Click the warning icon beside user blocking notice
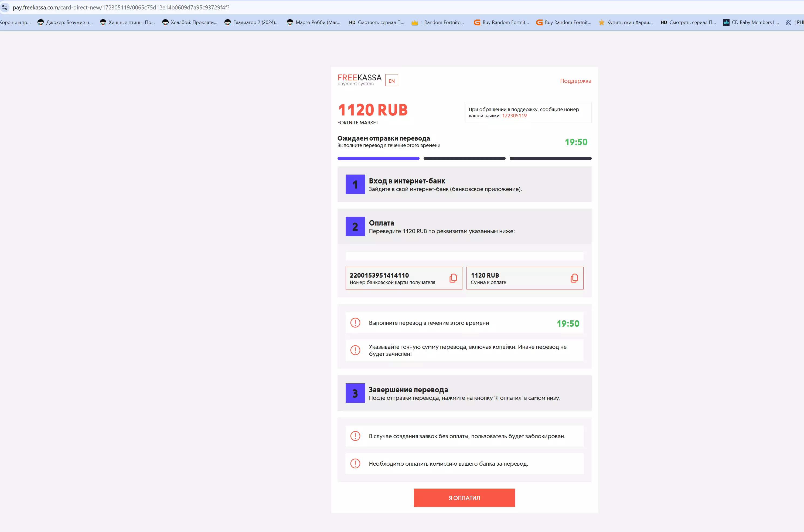804x532 pixels. click(355, 436)
